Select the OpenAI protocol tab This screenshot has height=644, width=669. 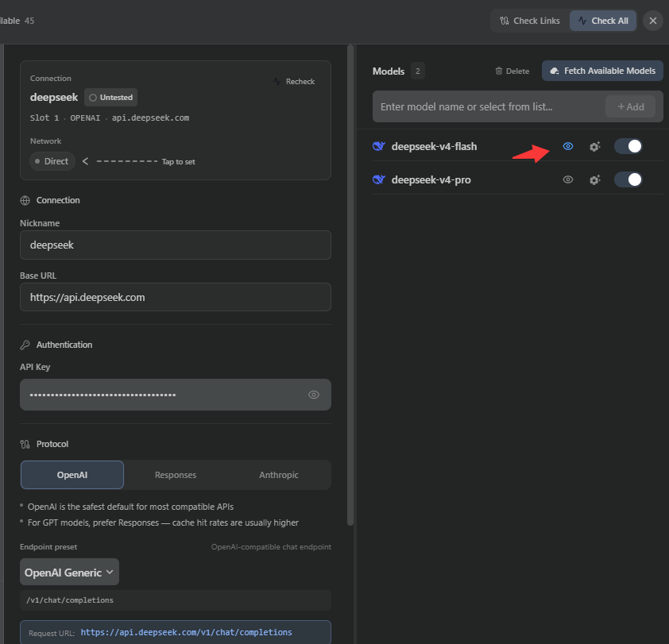72,475
